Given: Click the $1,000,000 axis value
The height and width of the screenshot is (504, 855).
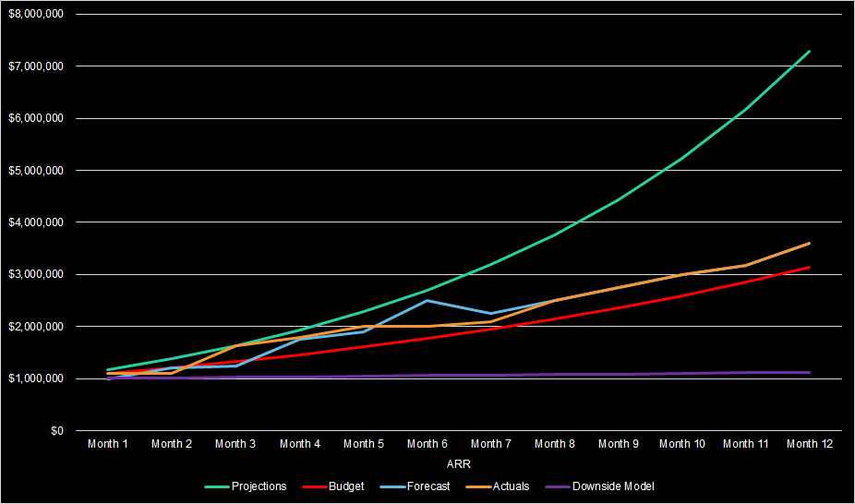Looking at the screenshot, I should point(36,378).
